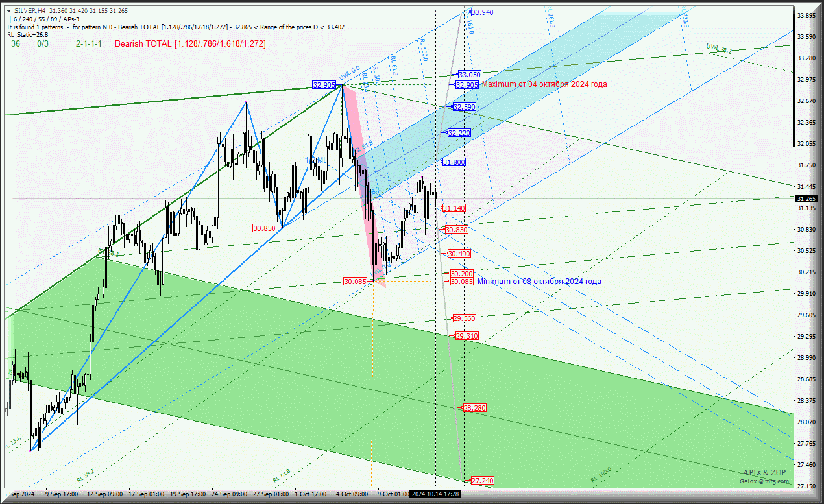
Task: Click the 32.590 blue level label
Action: point(465,107)
